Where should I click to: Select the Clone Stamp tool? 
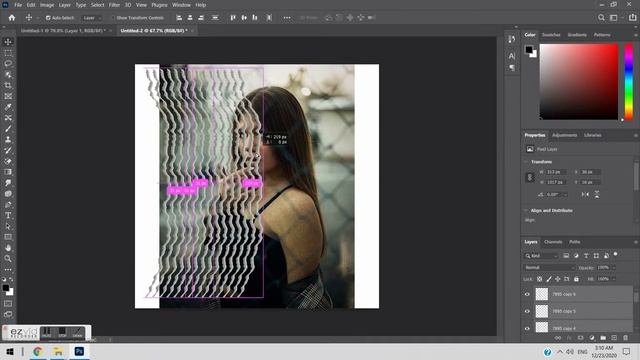coord(8,140)
